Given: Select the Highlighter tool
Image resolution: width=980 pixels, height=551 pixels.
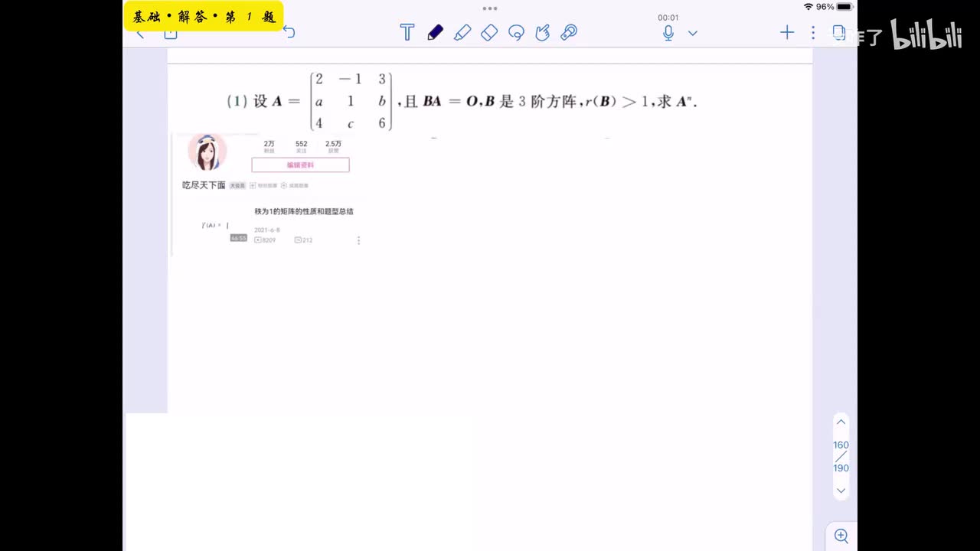Looking at the screenshot, I should pos(462,32).
